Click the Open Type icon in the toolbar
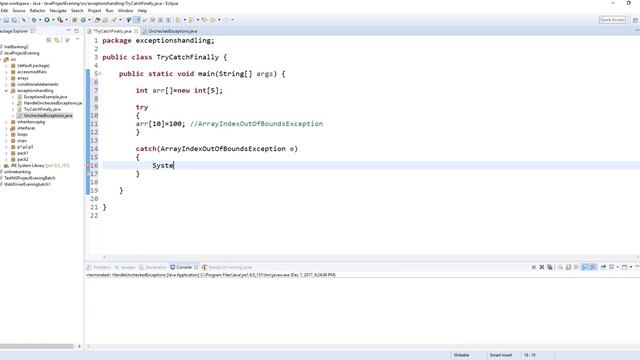Screen dimensions: 640x360 (x=98, y=20)
